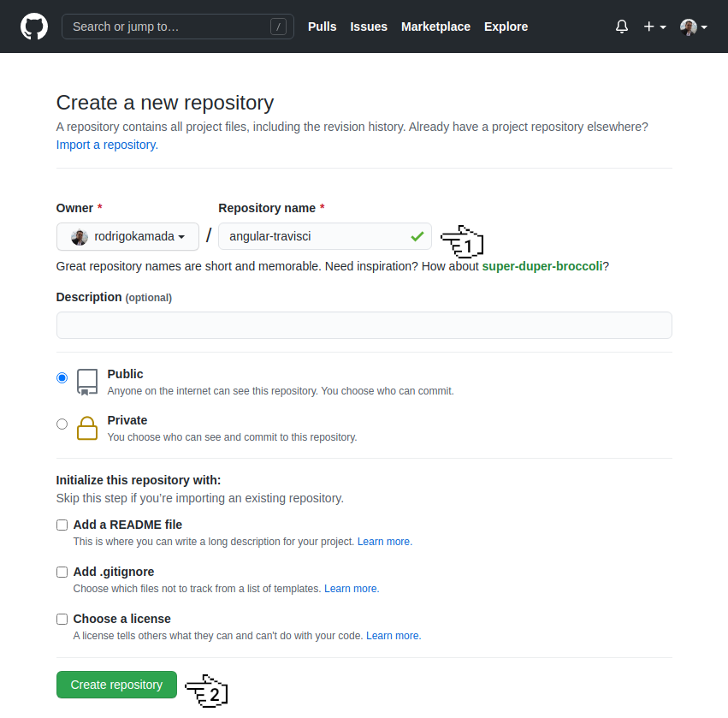Click the green checkmark in name field

pos(417,236)
